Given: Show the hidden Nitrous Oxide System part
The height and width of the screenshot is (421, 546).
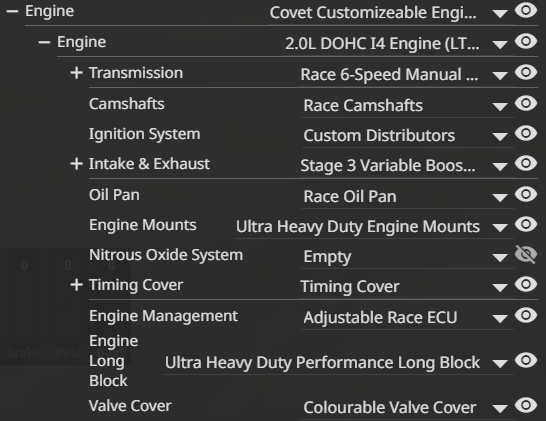Looking at the screenshot, I should (526, 254).
